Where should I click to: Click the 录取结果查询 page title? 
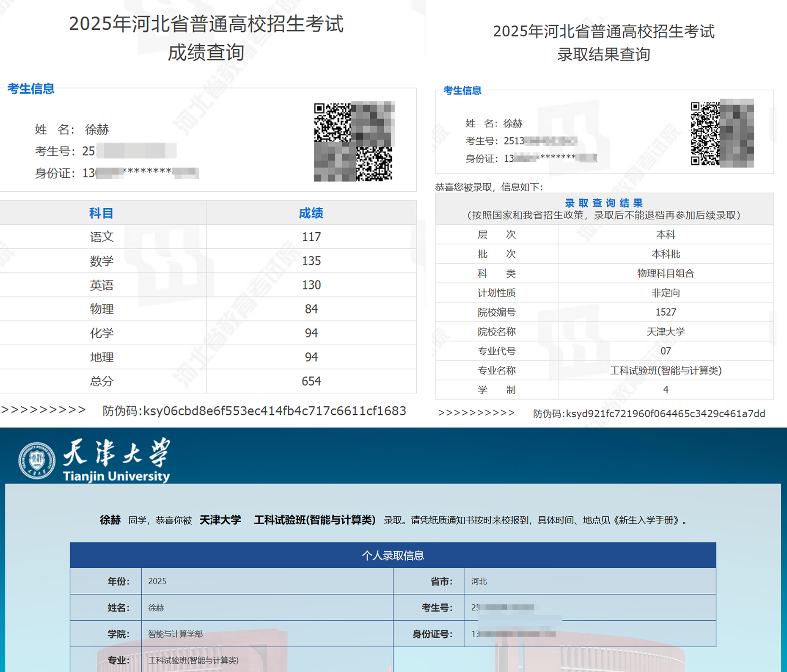click(x=604, y=55)
